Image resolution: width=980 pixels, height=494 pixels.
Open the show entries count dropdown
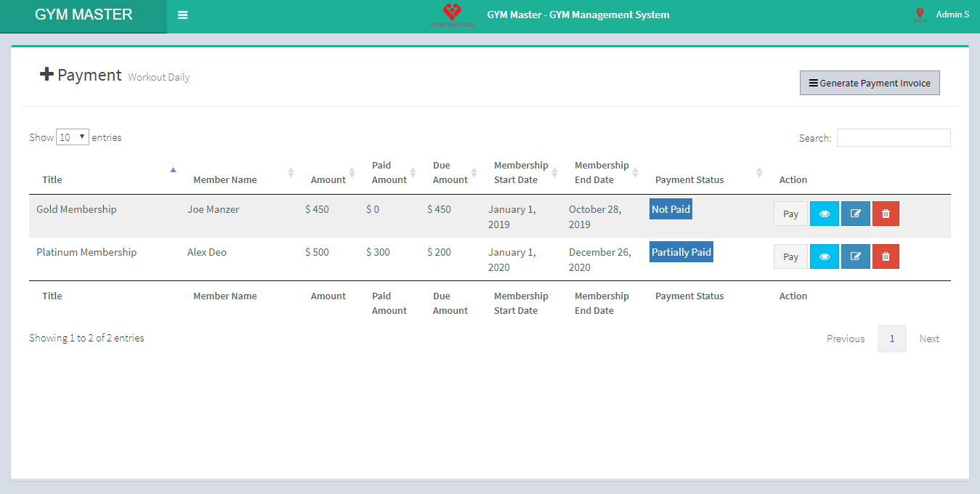(x=72, y=137)
